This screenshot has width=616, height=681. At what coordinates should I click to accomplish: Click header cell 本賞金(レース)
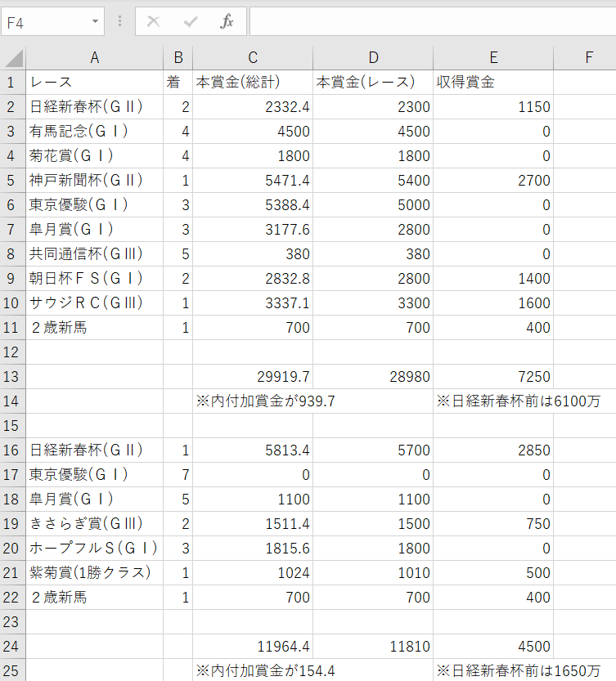(373, 82)
